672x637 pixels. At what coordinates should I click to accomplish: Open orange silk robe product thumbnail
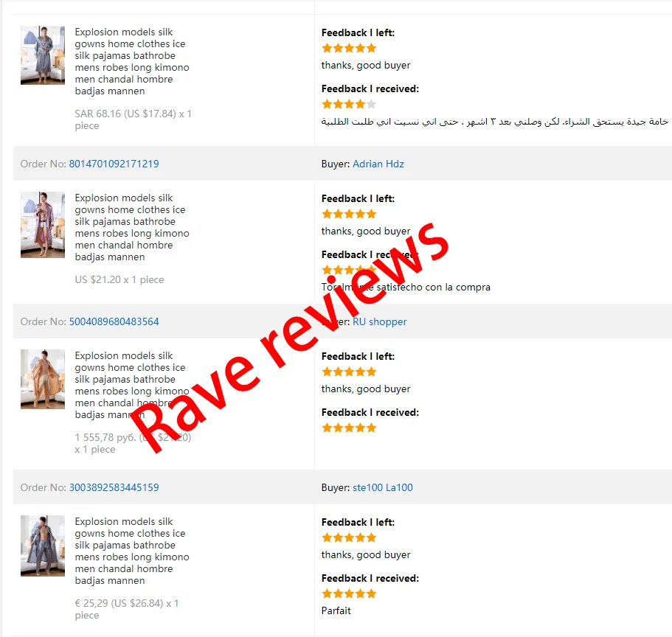43,379
